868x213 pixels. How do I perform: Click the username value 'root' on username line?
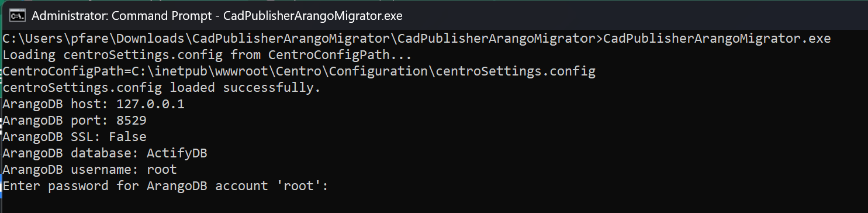(162, 170)
